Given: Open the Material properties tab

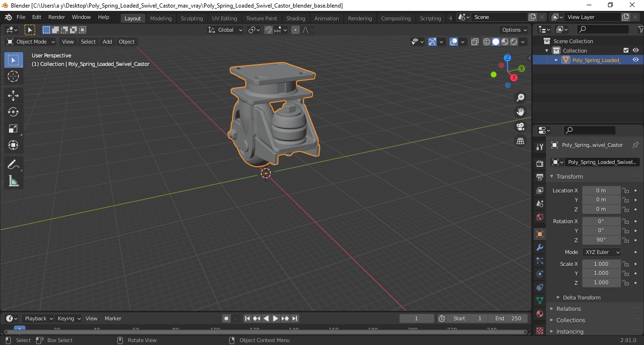Looking at the screenshot, I should click(x=540, y=314).
